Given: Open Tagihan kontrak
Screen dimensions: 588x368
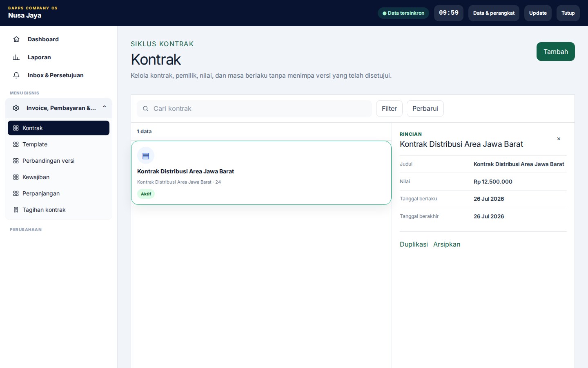Looking at the screenshot, I should tap(58, 210).
